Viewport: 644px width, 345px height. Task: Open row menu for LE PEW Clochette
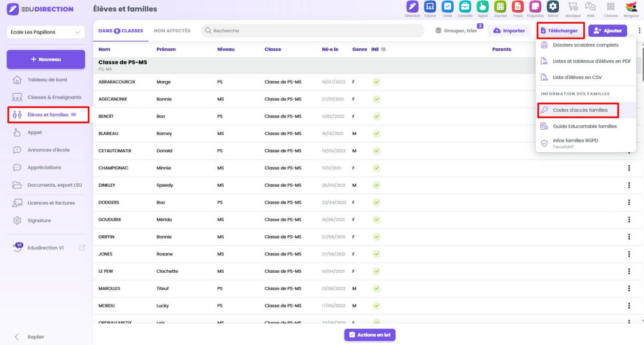[x=629, y=272]
